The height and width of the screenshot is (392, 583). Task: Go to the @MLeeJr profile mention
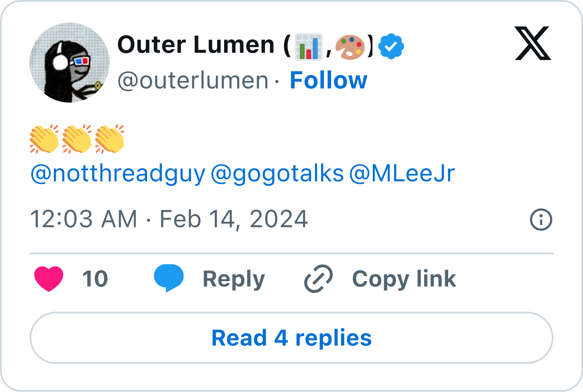click(x=402, y=173)
